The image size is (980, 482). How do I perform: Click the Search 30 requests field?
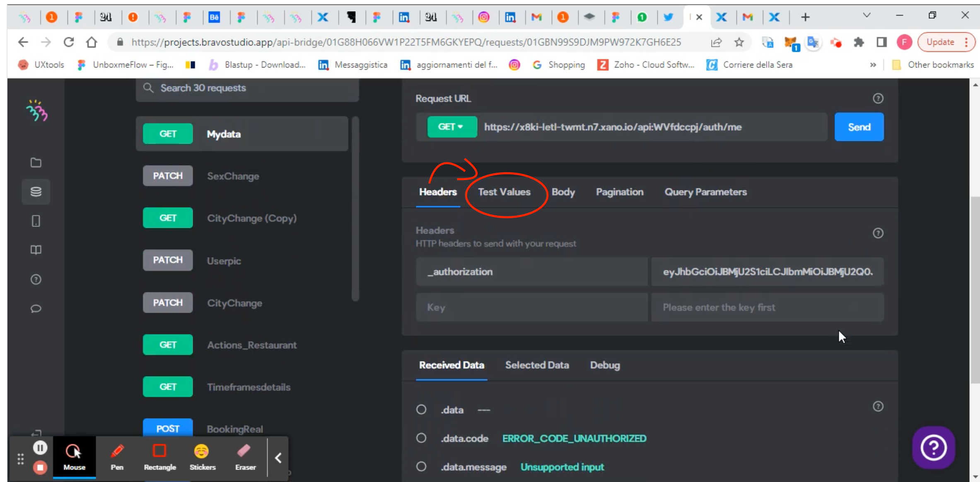(247, 88)
